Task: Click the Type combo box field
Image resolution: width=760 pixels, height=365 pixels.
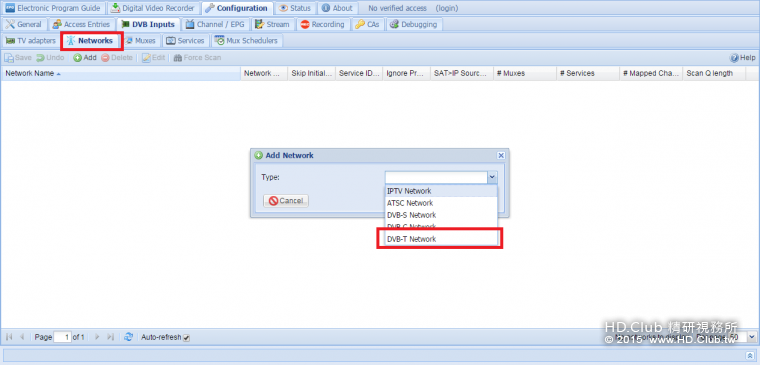Action: (x=436, y=177)
